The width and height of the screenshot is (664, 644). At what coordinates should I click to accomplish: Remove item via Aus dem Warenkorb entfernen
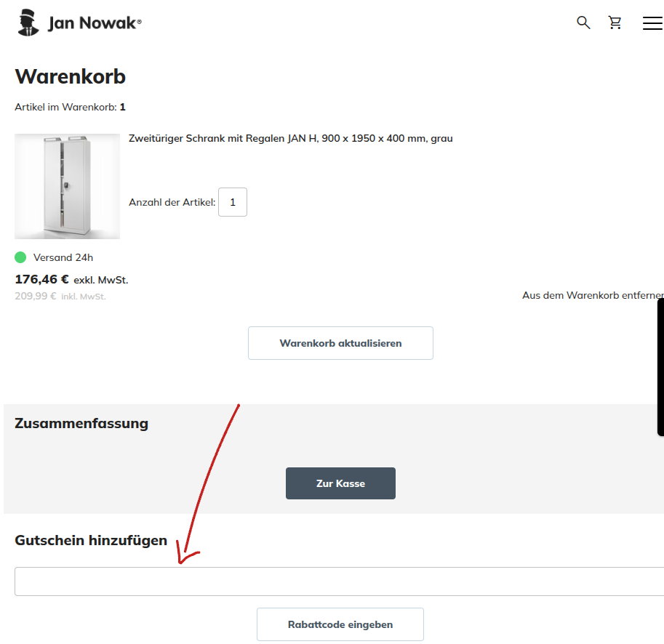pyautogui.click(x=591, y=295)
